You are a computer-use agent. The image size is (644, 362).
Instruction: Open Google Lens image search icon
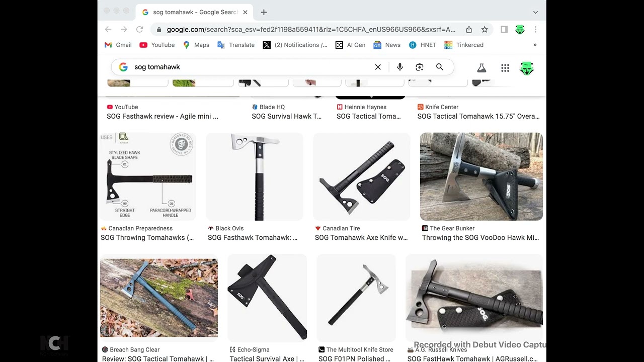pos(420,67)
